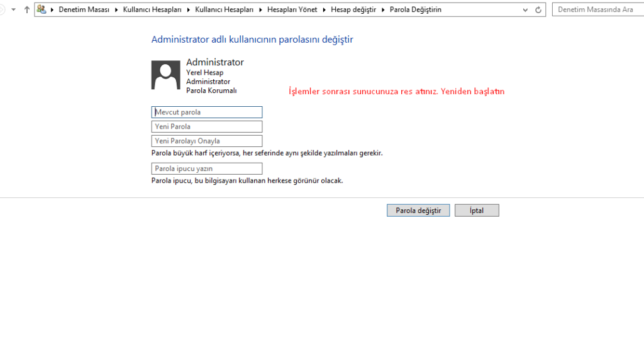This screenshot has height=360, width=644.
Task: Click the capital letters password note
Action: click(267, 153)
